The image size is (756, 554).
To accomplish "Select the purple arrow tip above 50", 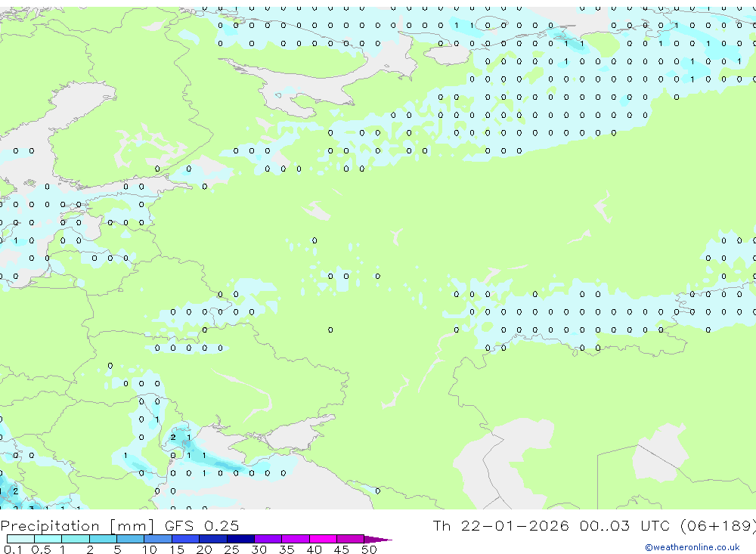I will (x=378, y=540).
